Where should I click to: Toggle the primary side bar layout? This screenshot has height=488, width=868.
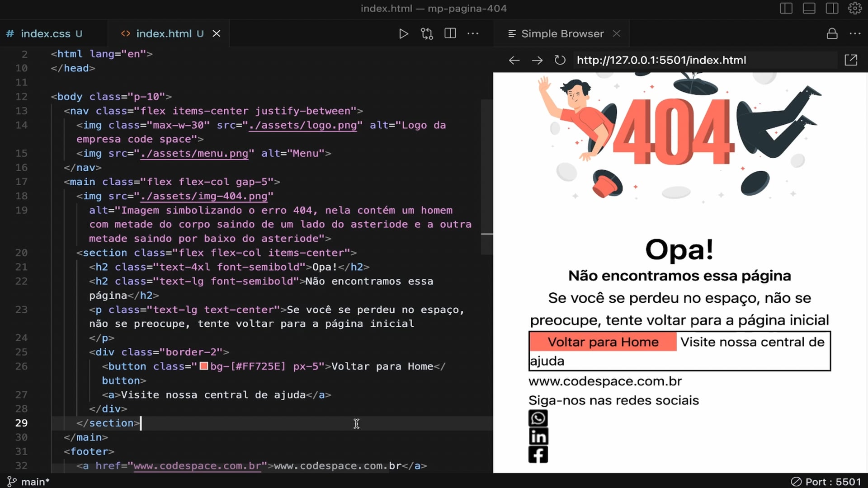(x=786, y=9)
